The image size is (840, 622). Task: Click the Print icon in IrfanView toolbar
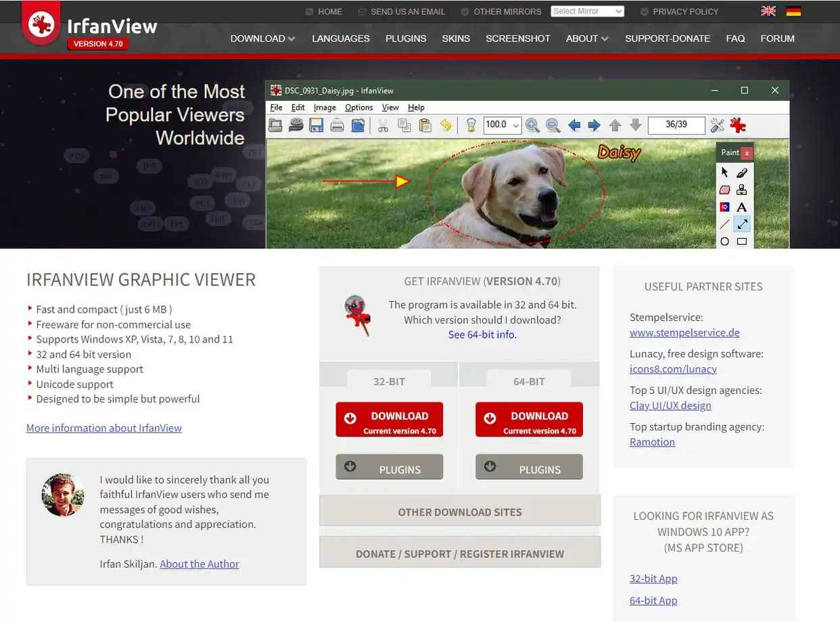(337, 125)
